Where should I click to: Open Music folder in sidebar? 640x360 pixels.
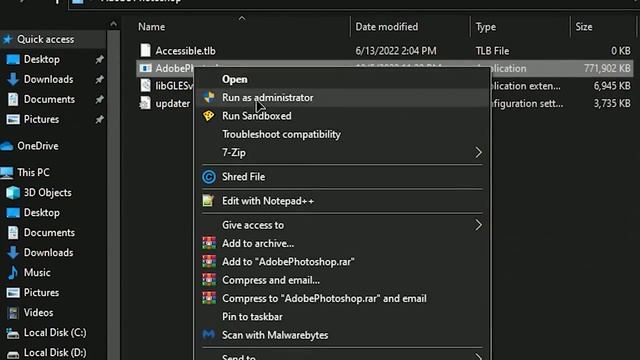point(37,272)
